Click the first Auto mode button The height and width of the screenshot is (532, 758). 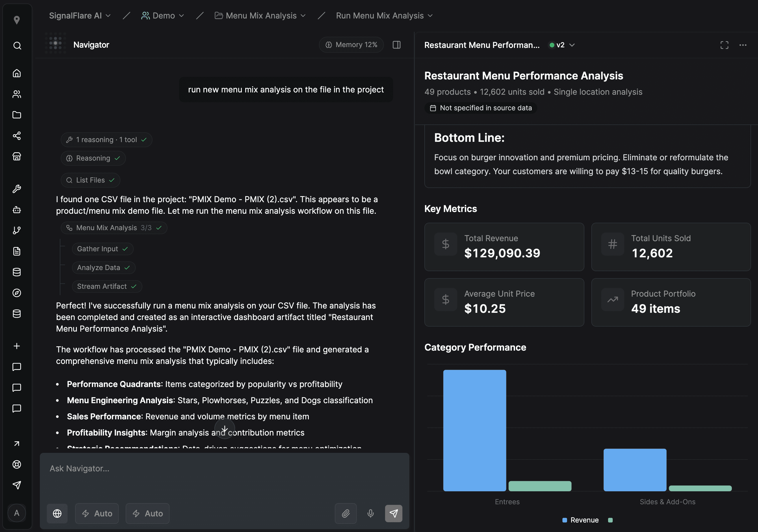pos(97,513)
